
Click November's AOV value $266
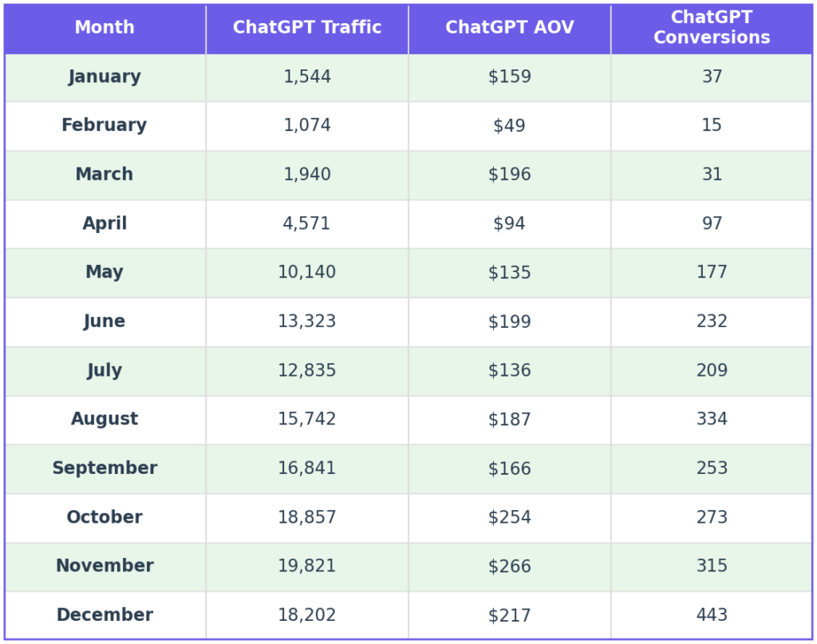[509, 567]
